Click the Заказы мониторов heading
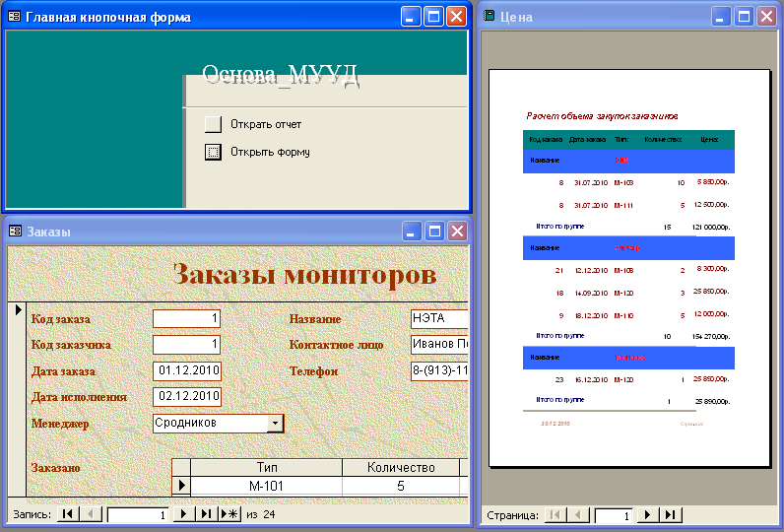This screenshot has height=532, width=784. click(x=304, y=275)
